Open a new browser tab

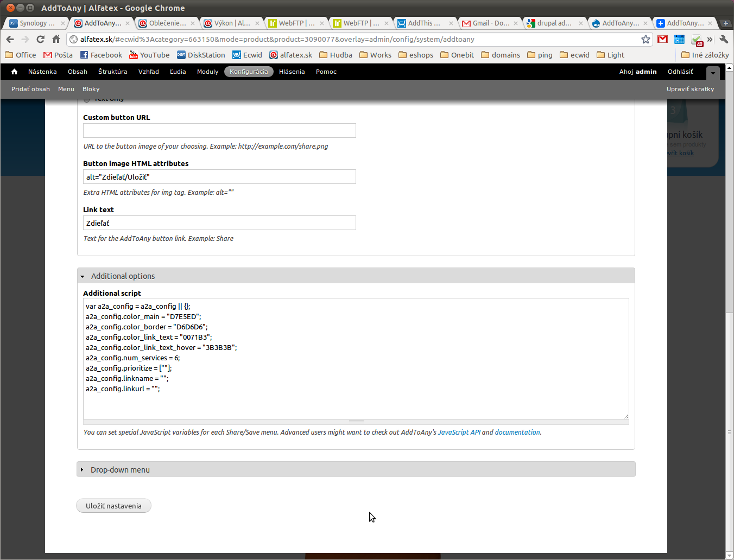(725, 23)
